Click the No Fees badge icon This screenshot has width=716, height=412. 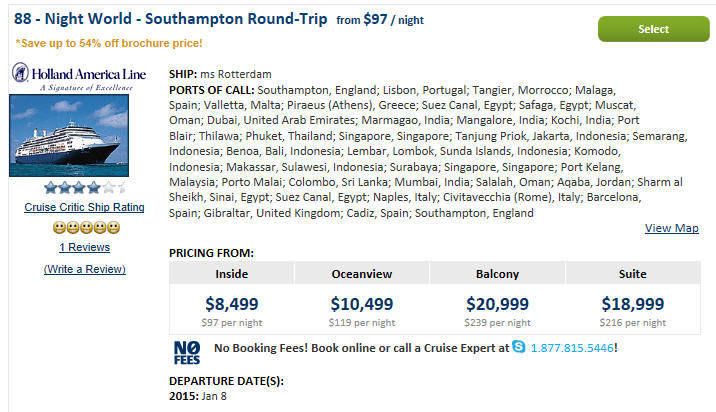coord(187,353)
